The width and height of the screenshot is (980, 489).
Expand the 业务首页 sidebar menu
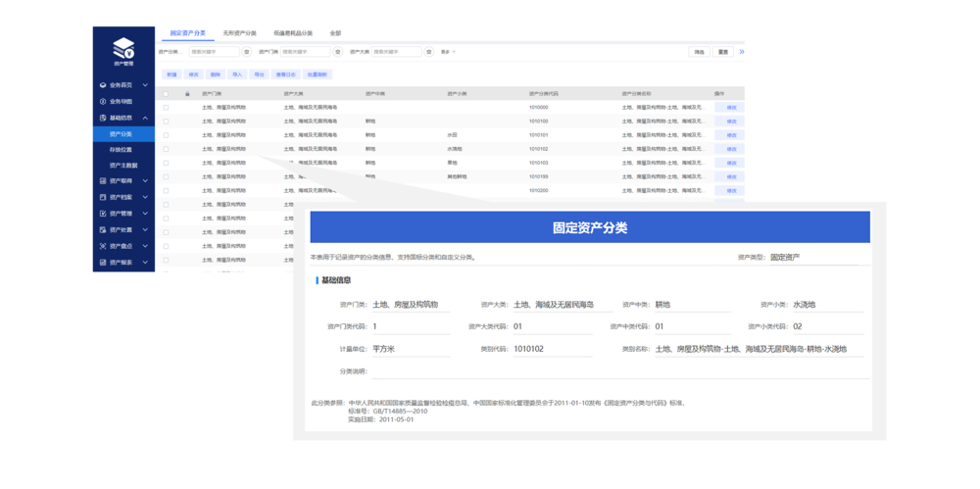(145, 85)
